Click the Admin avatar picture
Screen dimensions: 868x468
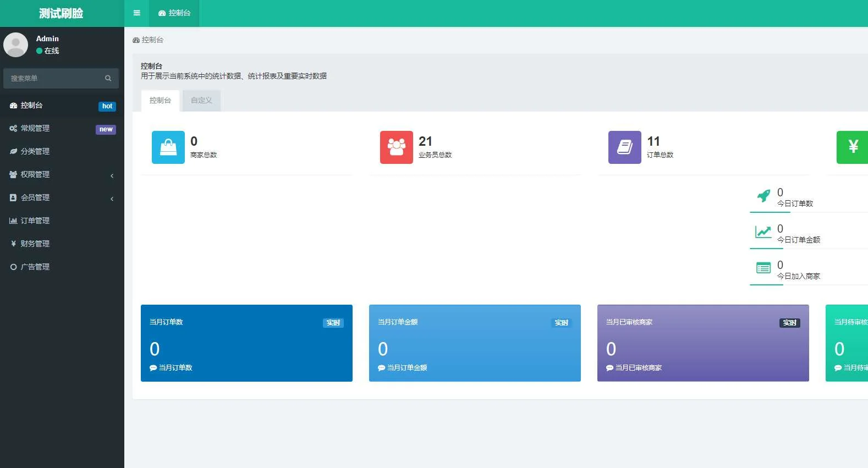coord(15,45)
